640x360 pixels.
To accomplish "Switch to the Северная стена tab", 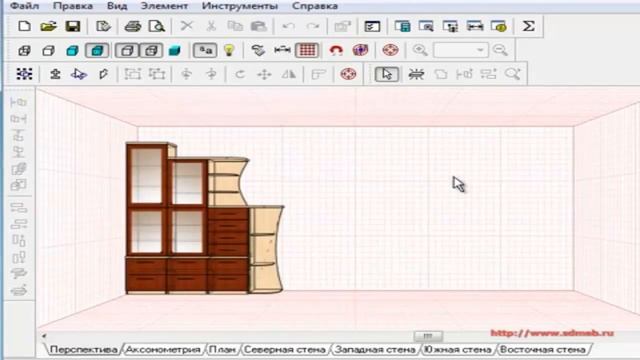I will (x=285, y=350).
